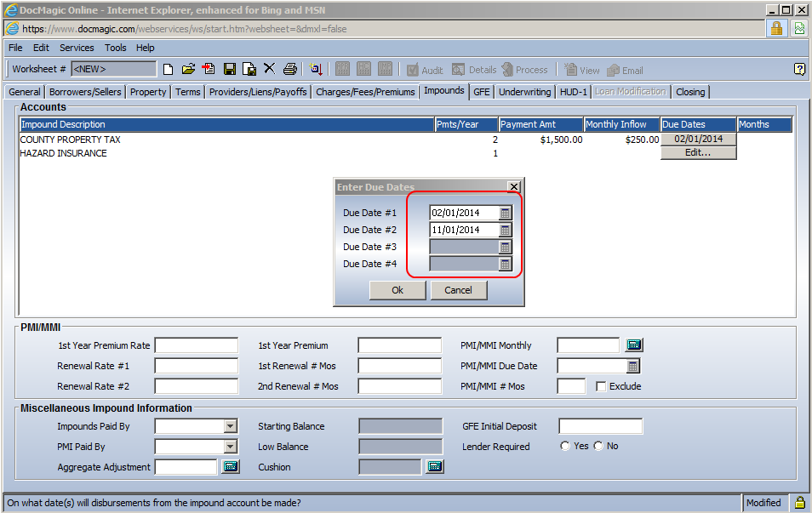The width and height of the screenshot is (812, 513).
Task: Open the Tools menu
Action: pyautogui.click(x=115, y=48)
